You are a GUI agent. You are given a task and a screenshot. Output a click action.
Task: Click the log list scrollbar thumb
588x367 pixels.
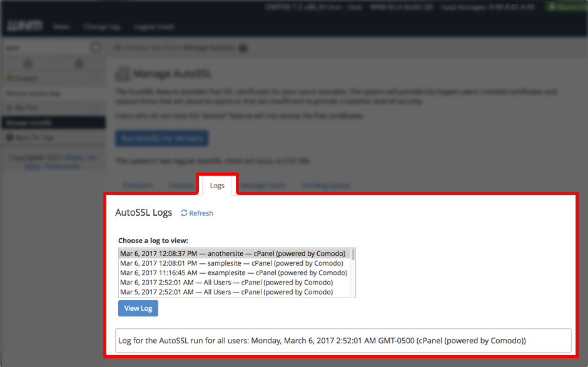[353, 254]
